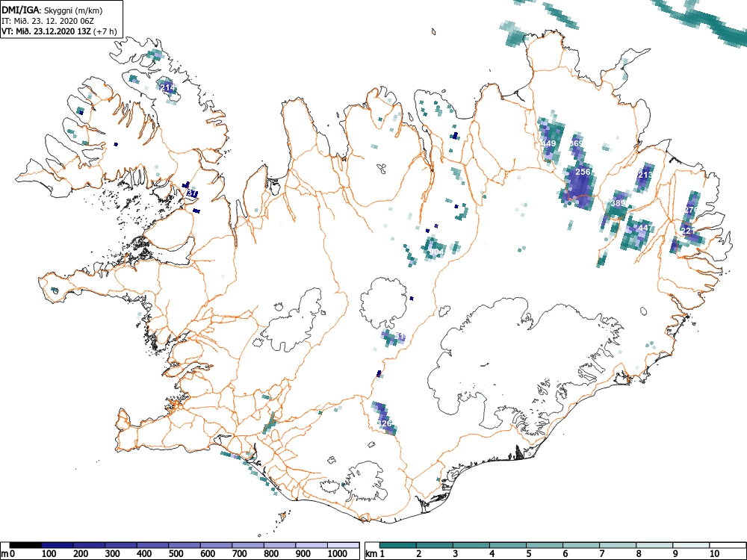This screenshot has height=560, width=747.
Task: Click the 326 value label on the map
Action: [x=384, y=423]
